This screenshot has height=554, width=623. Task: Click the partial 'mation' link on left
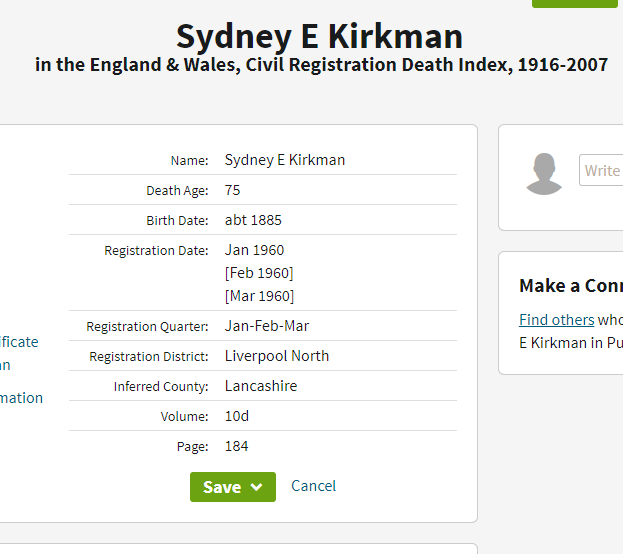pyautogui.click(x=21, y=398)
